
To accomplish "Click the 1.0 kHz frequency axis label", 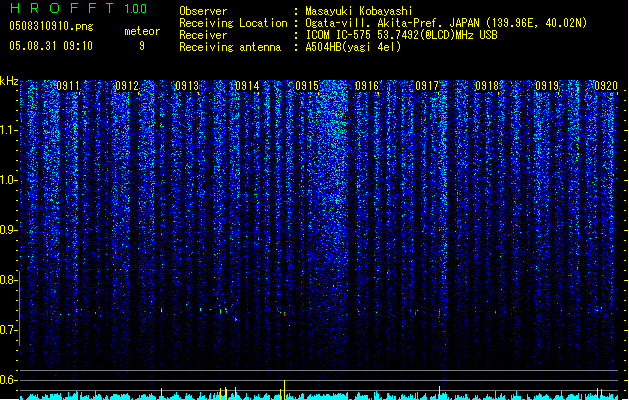I will pyautogui.click(x=9, y=181).
